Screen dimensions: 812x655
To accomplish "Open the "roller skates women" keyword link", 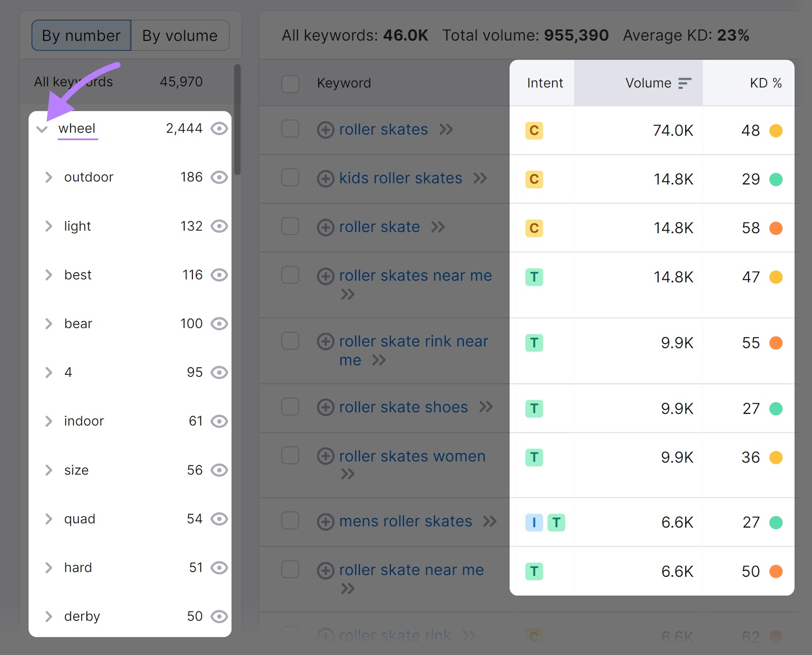I will (x=412, y=456).
